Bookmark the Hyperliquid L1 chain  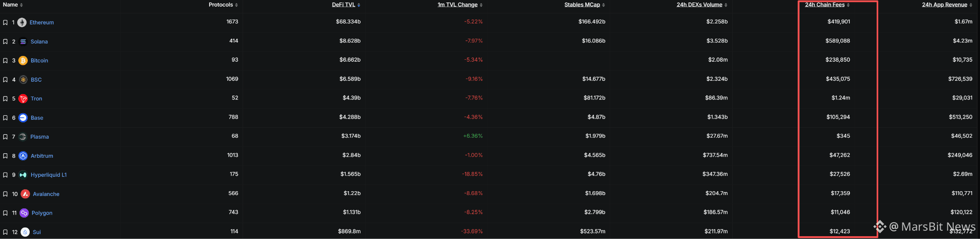click(5, 175)
